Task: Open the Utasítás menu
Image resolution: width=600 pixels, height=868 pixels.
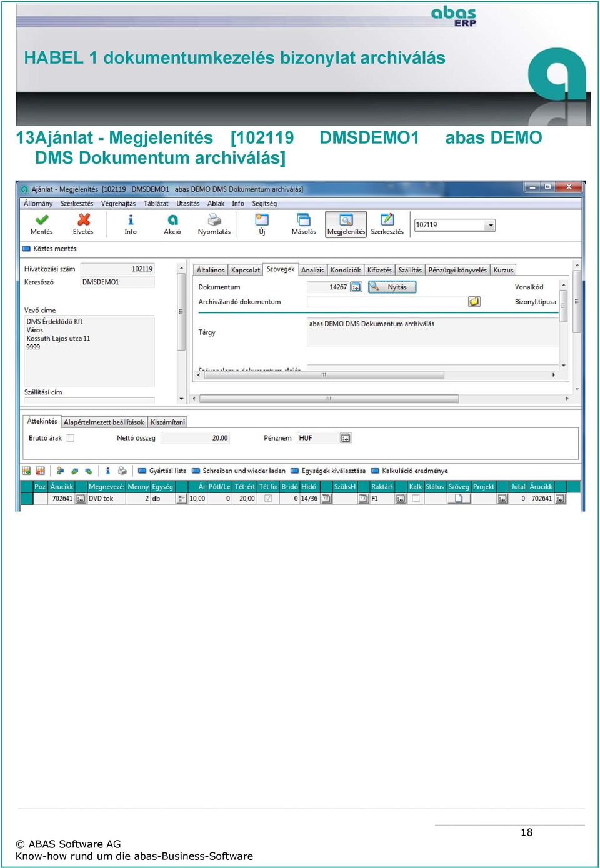Action: 188,204
